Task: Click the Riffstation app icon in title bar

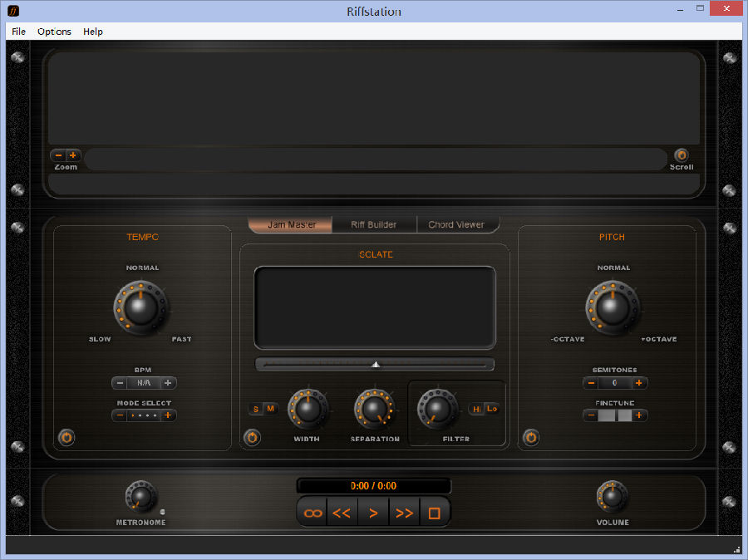Action: [x=13, y=11]
